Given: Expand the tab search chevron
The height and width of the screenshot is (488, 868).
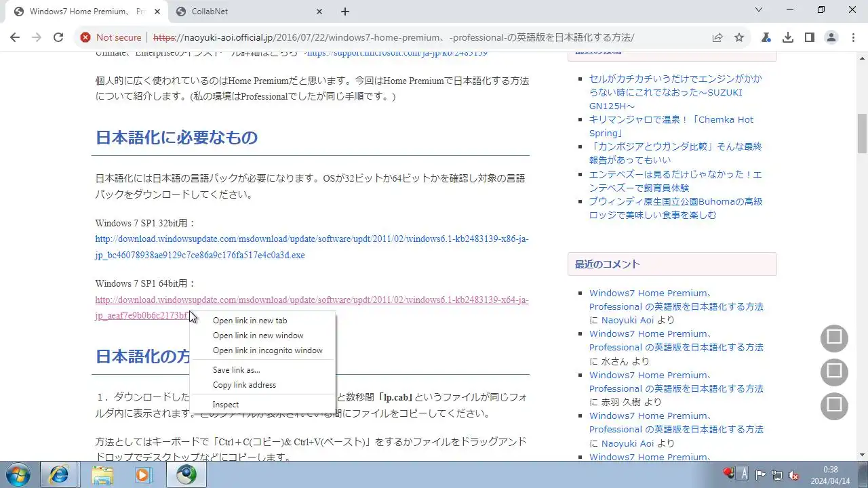Looking at the screenshot, I should tap(759, 10).
